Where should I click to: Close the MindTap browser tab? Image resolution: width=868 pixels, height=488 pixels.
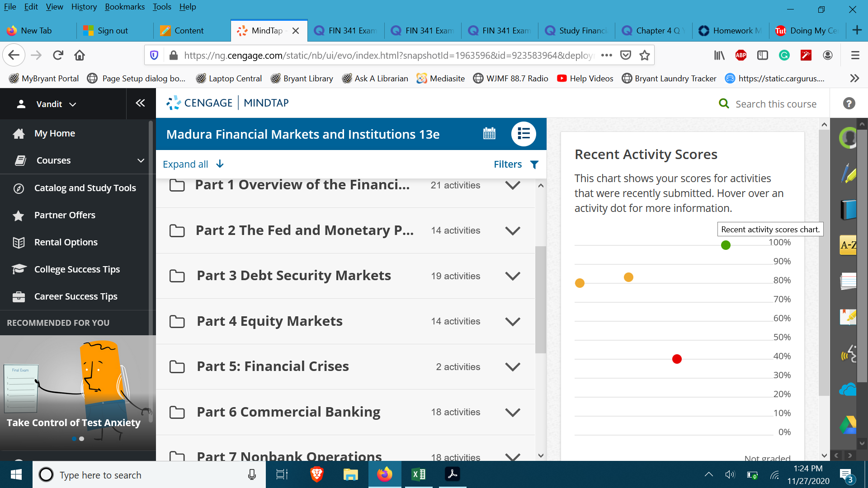point(296,31)
